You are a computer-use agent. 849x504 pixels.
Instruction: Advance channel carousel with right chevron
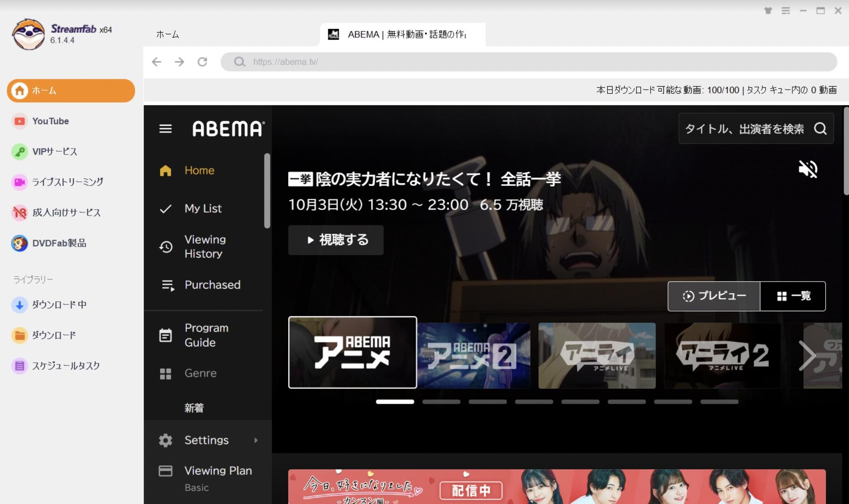coord(808,355)
